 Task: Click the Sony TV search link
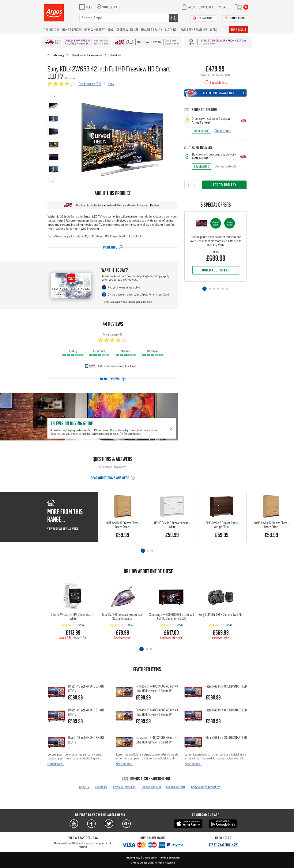point(84,787)
